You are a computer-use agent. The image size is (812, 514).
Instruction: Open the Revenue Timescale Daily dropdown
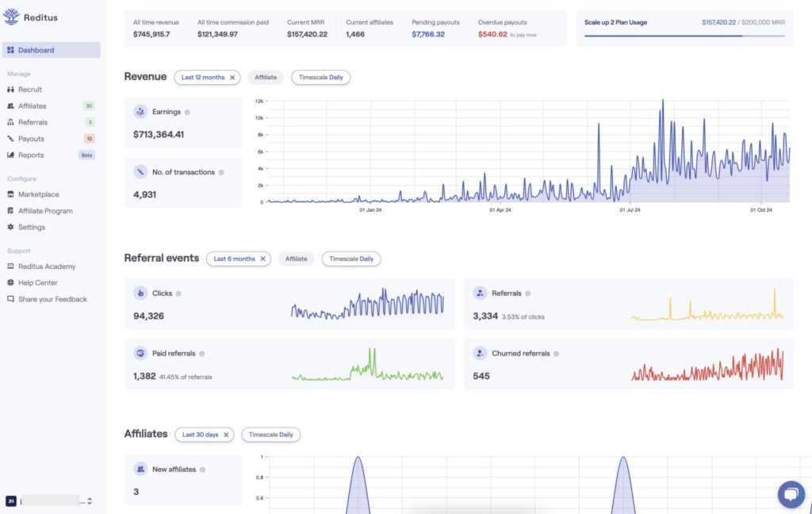pos(320,78)
